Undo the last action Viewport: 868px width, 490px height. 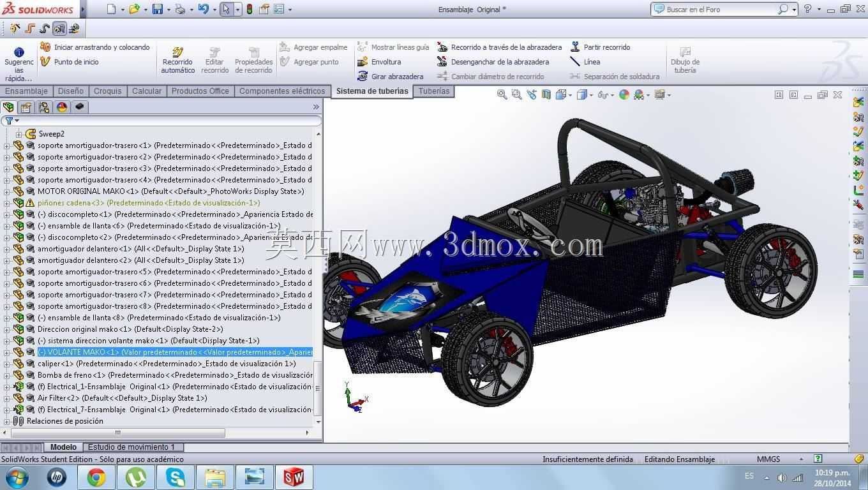click(x=203, y=9)
